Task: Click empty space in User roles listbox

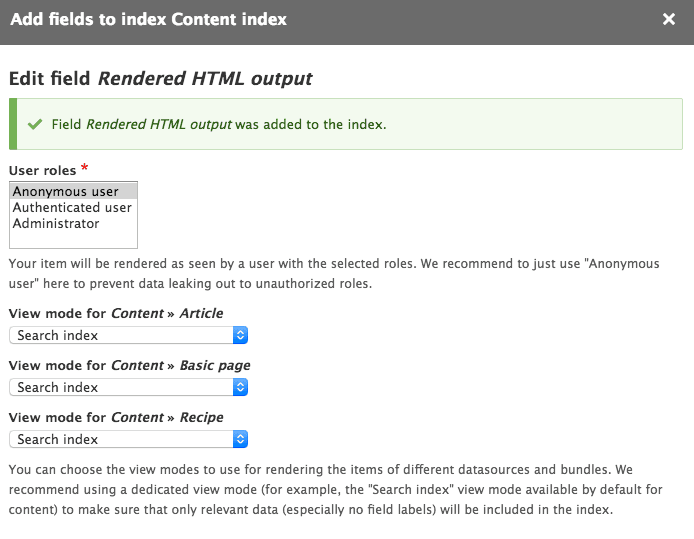Action: coord(73,240)
